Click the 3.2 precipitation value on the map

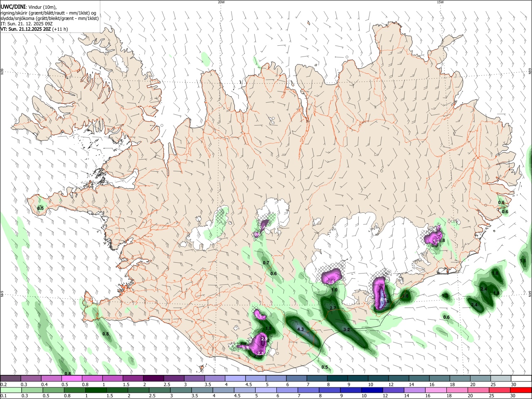(347, 330)
